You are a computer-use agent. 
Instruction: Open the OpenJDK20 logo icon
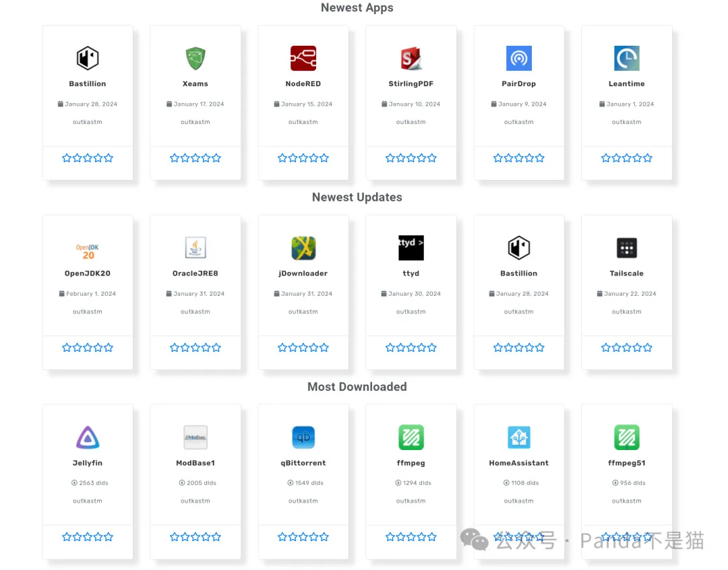click(x=87, y=251)
